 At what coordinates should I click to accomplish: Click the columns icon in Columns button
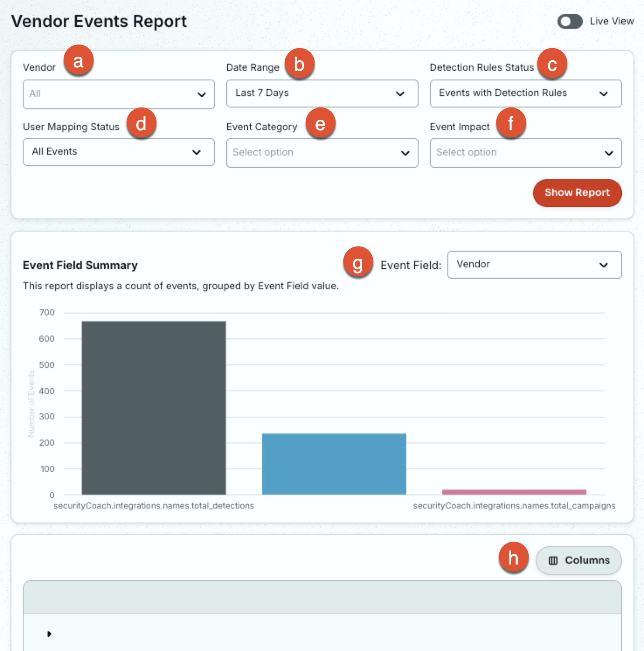[x=553, y=561]
